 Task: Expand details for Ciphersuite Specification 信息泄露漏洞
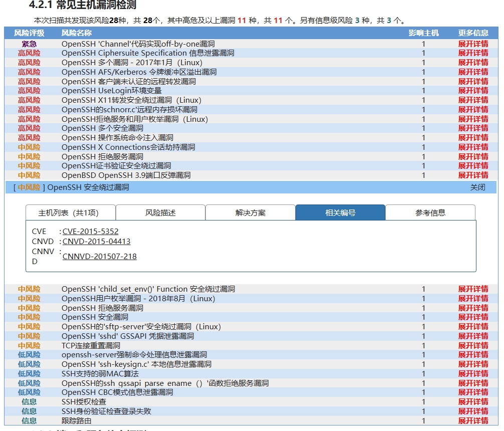473,53
